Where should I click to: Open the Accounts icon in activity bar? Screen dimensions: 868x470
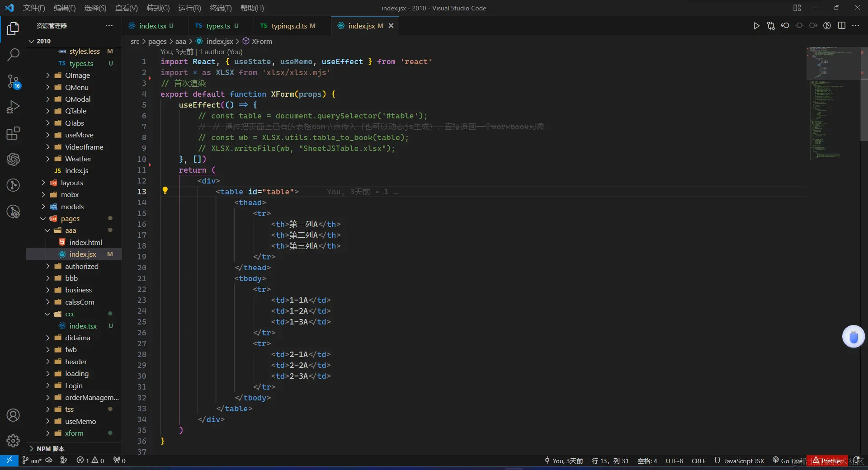pos(13,415)
